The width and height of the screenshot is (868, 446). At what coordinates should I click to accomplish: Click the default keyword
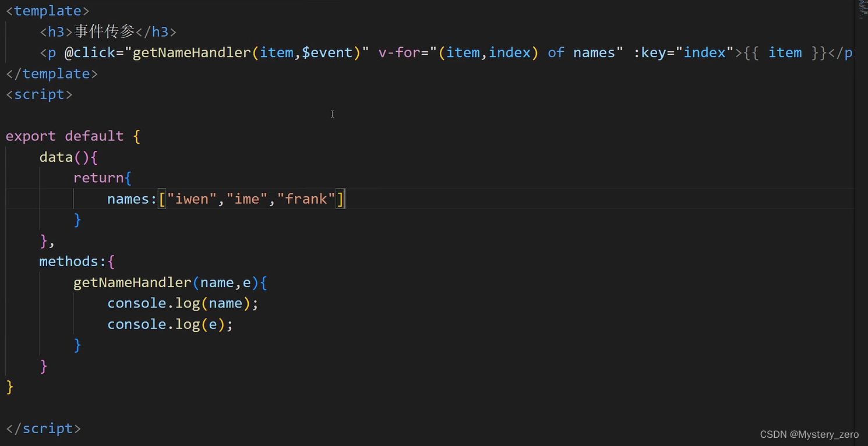(94, 136)
